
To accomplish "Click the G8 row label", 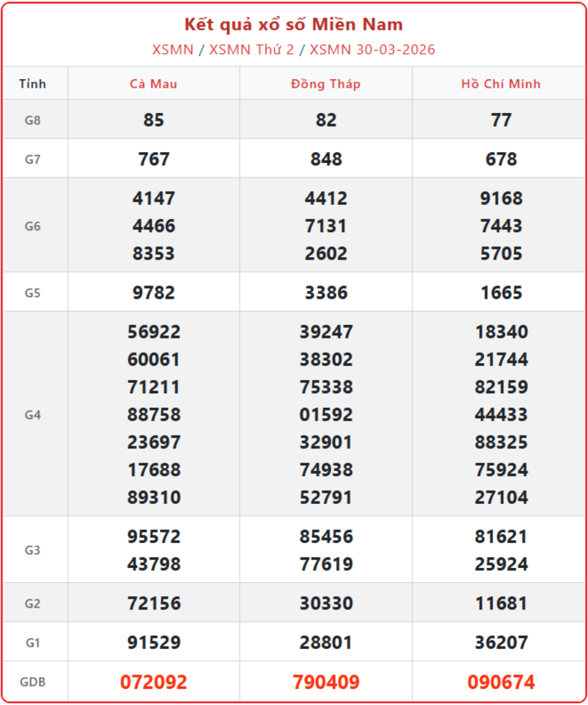I will pyautogui.click(x=33, y=120).
